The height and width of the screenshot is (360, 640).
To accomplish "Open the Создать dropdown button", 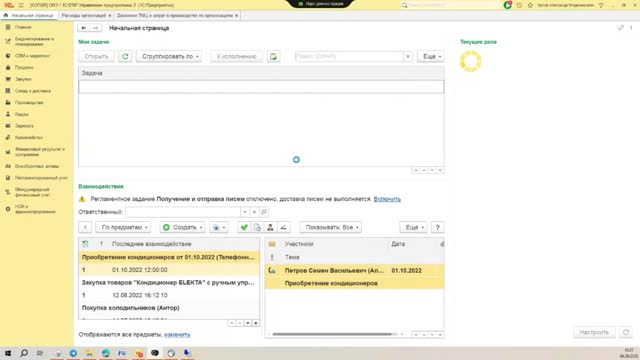I will (182, 227).
